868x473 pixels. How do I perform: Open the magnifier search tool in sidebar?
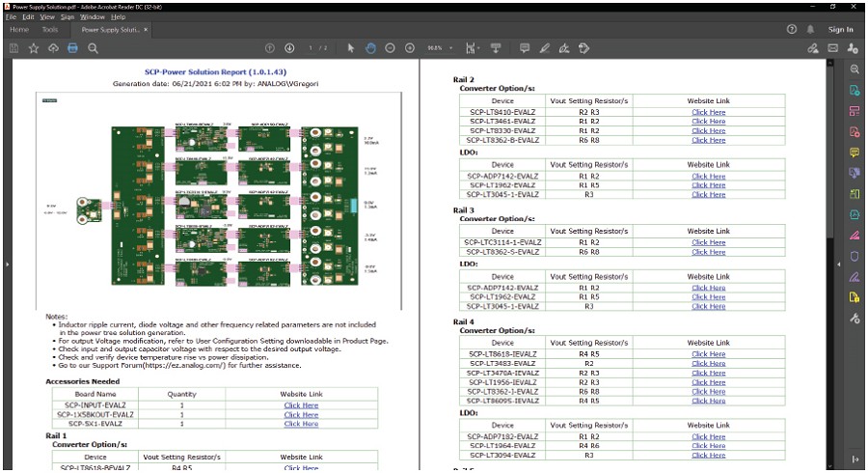(x=854, y=70)
